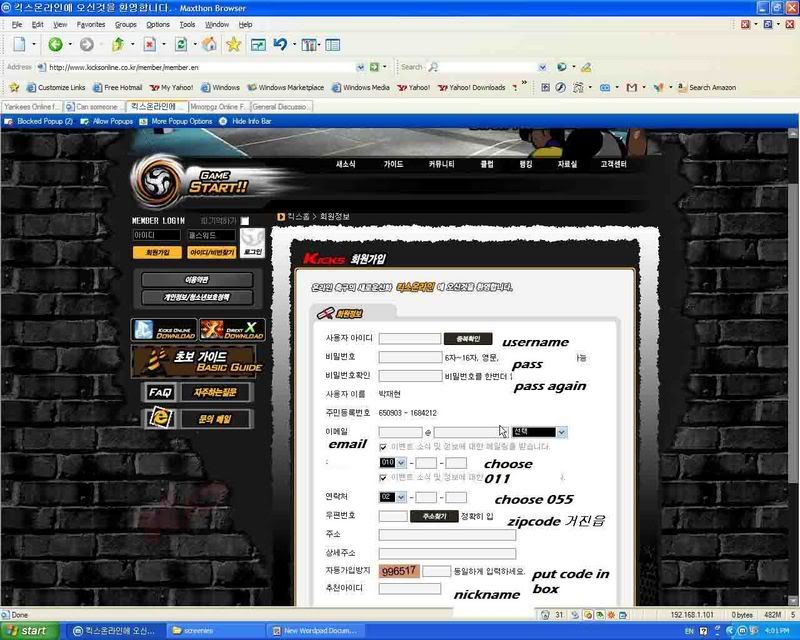Screen dimensions: 800x640
Task: Click the browser Back arrow icon
Action: coord(55,44)
